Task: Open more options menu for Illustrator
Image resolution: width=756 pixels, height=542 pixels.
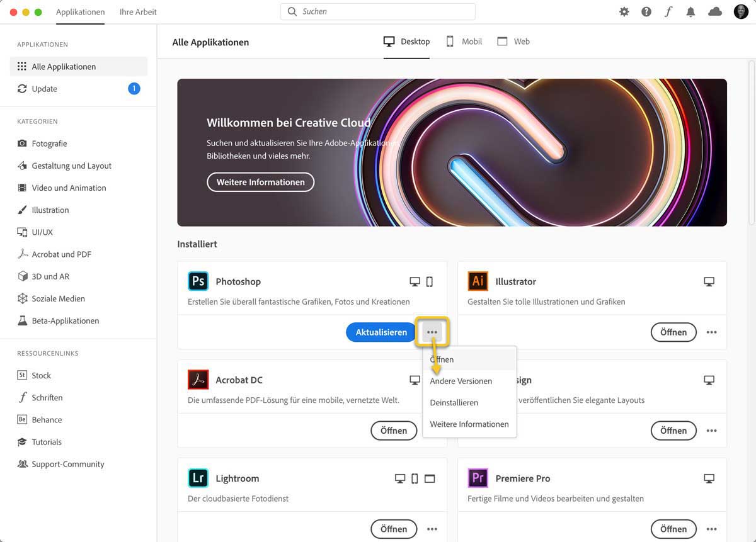Action: click(712, 332)
